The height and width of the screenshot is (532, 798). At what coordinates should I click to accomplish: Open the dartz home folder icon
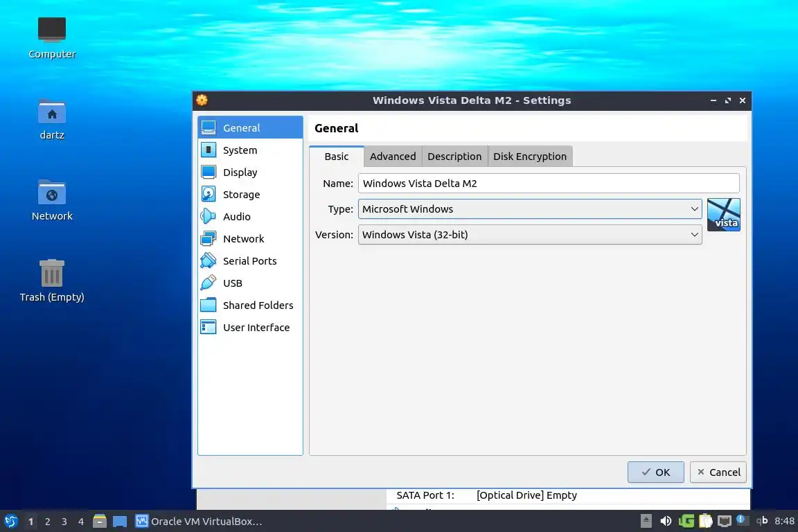pos(52,119)
